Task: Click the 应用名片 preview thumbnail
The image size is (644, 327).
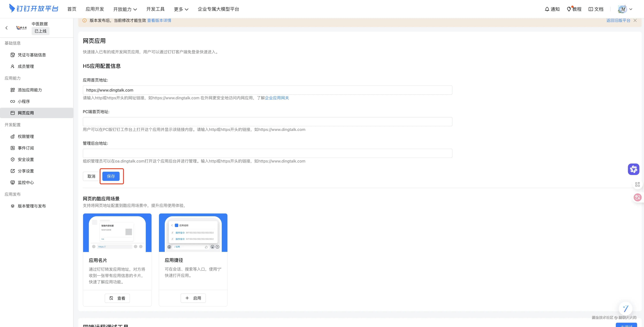Action: coord(117,233)
